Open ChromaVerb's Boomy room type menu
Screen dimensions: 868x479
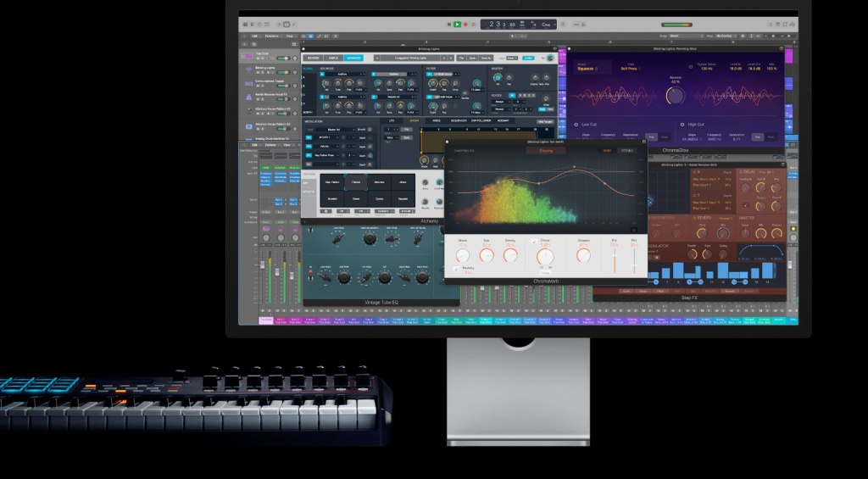click(546, 151)
